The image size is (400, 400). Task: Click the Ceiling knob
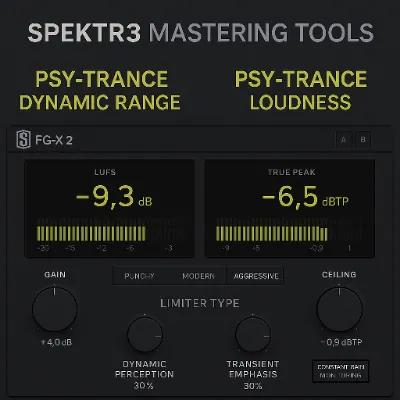[339, 309]
